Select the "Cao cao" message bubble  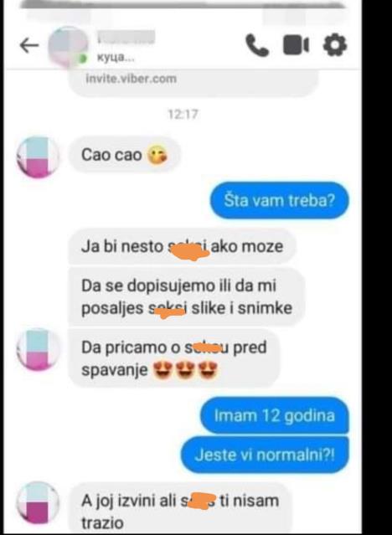click(124, 155)
